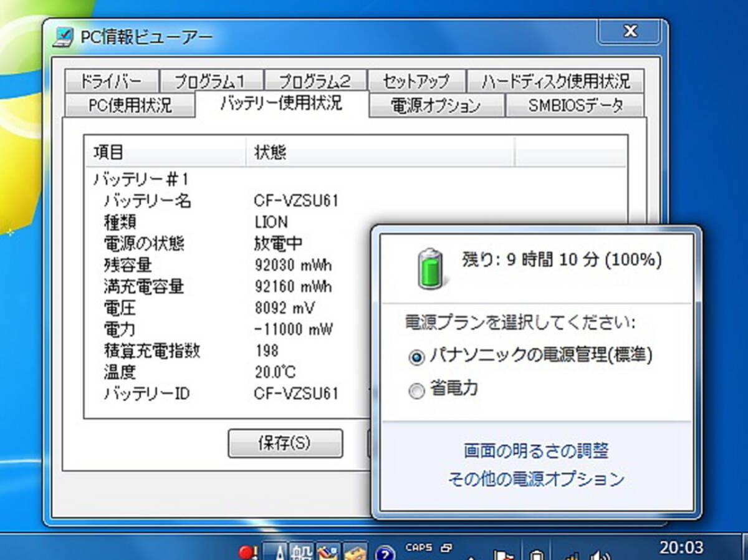Click 残り: 9 時間 10 分 (100%) text
The width and height of the screenshot is (748, 560).
(562, 260)
